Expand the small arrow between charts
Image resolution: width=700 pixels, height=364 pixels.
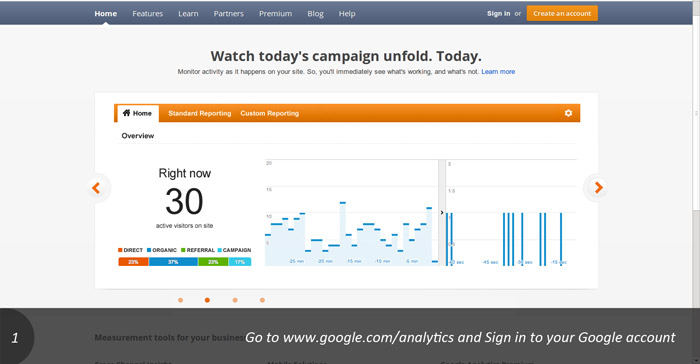click(x=442, y=213)
